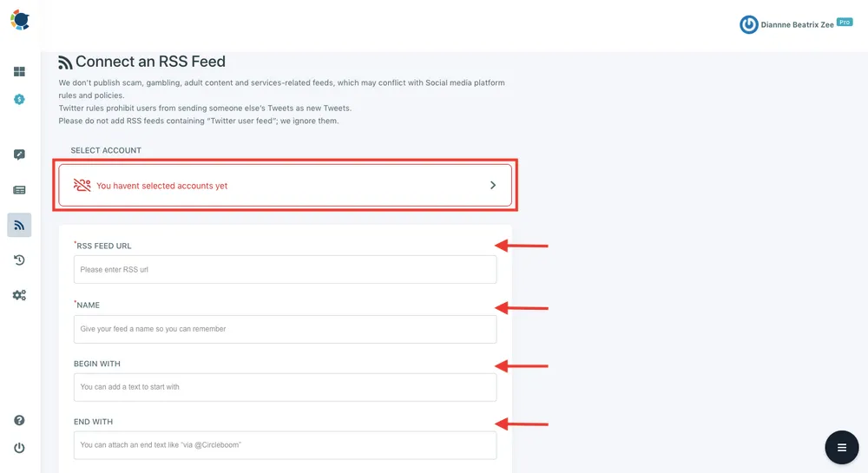868x473 pixels.
Task: Click the 'Connect an RSS Feed' heading
Action: 150,62
